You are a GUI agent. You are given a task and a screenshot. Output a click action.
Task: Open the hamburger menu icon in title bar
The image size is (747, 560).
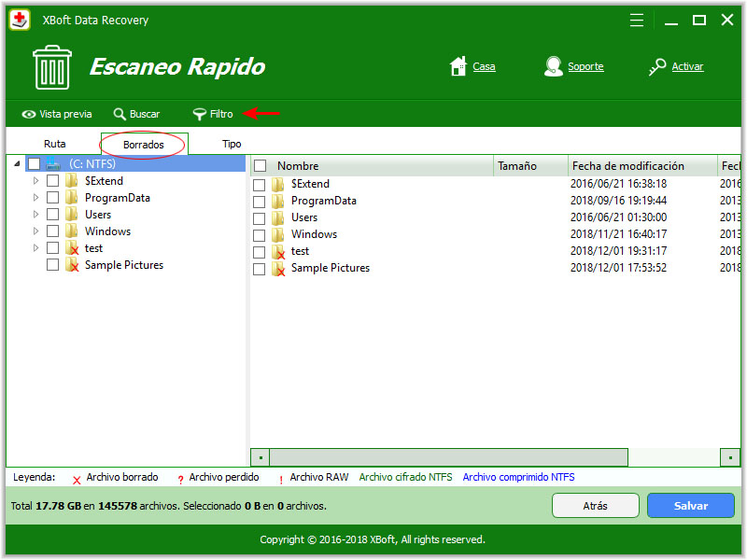click(637, 20)
